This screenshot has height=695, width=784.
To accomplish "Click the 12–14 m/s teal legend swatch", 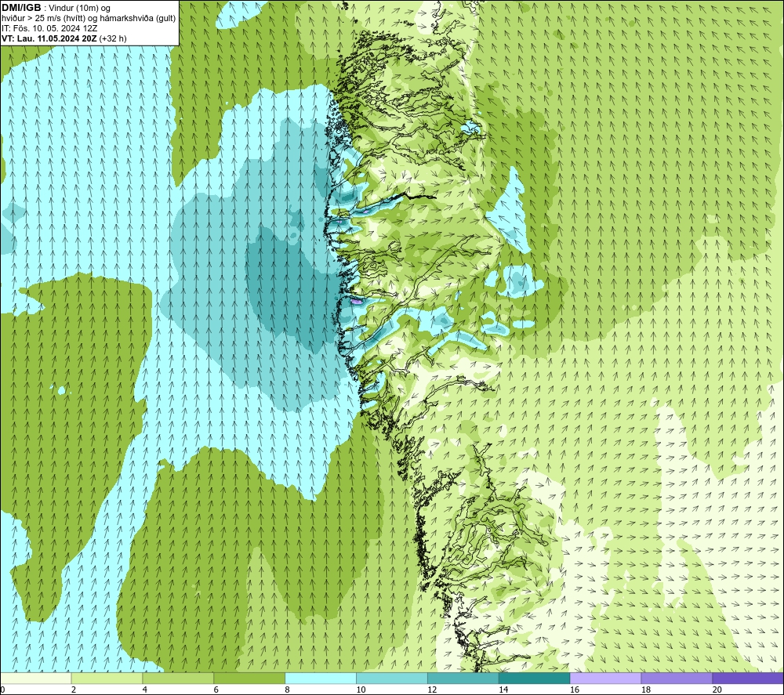I will tap(463, 679).
